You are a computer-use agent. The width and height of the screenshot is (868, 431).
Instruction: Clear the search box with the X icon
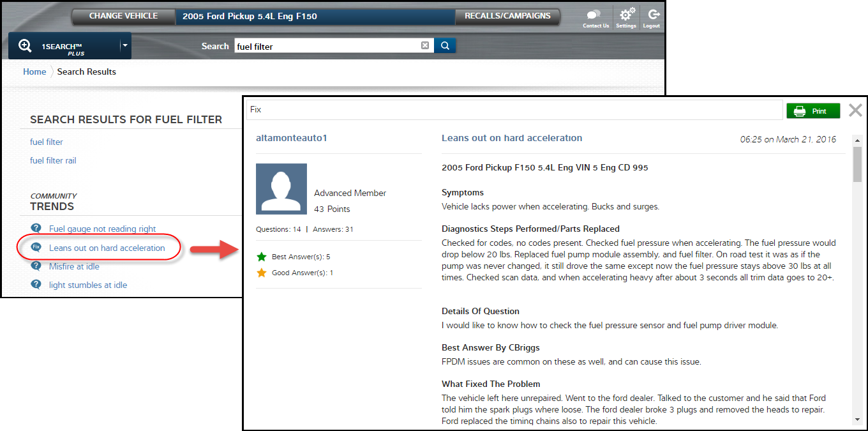click(425, 45)
